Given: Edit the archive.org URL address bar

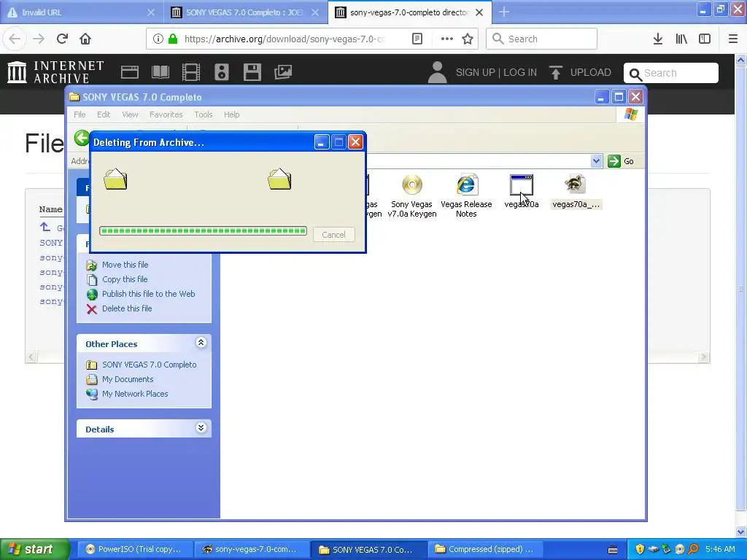Looking at the screenshot, I should (x=285, y=39).
